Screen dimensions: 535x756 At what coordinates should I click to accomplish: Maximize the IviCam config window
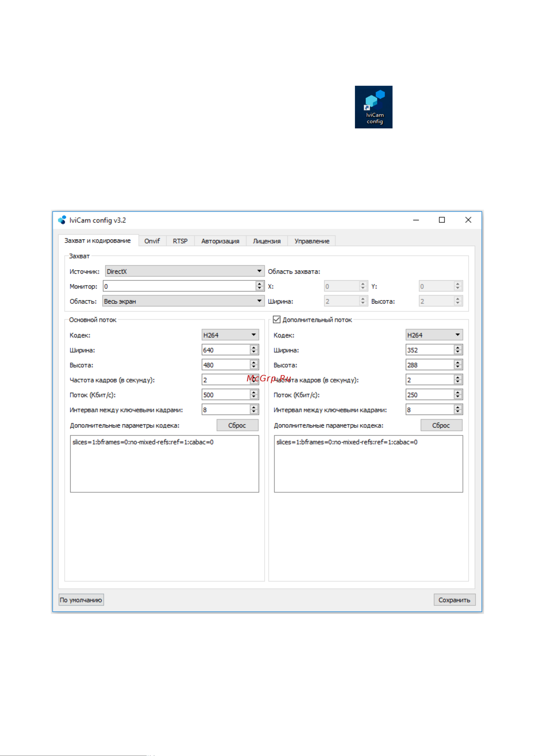pos(442,220)
